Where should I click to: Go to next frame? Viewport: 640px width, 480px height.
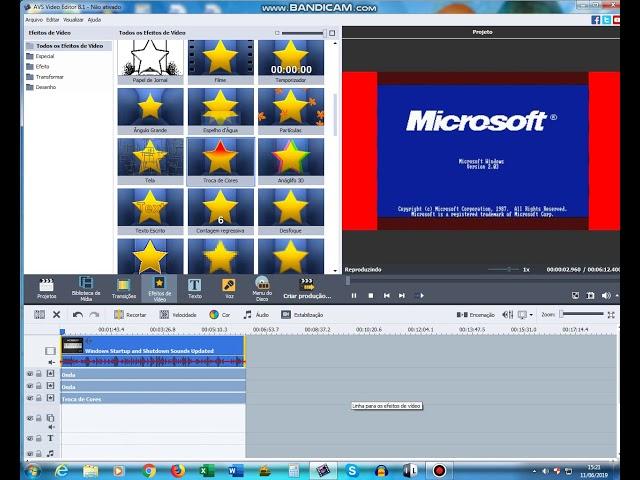pyautogui.click(x=402, y=296)
